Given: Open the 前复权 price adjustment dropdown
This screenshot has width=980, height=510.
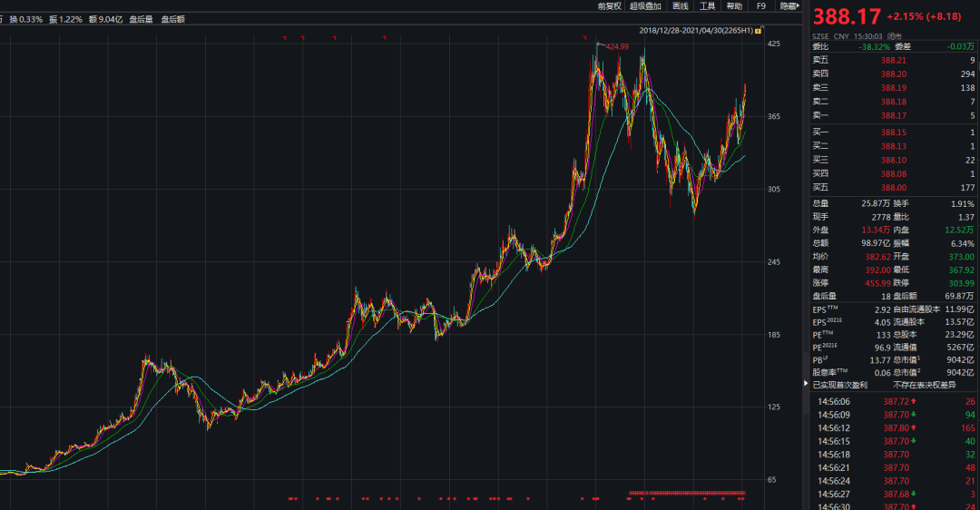Looking at the screenshot, I should coord(609,6).
